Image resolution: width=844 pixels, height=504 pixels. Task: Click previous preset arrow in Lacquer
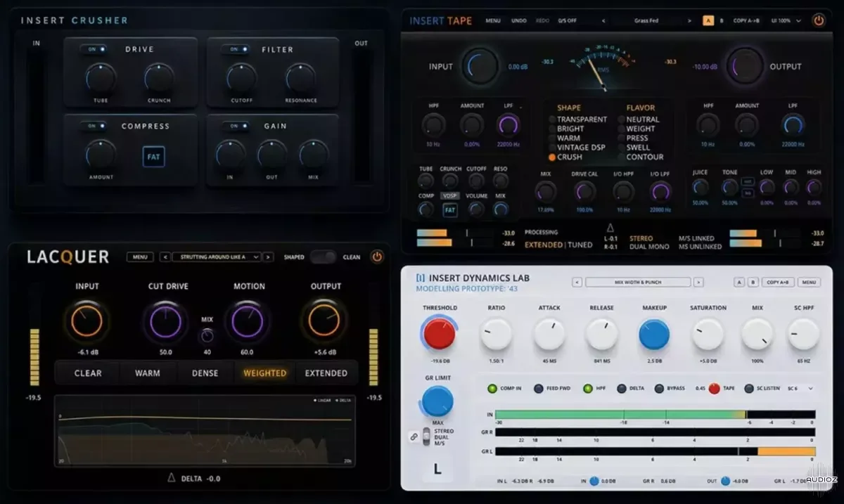pyautogui.click(x=165, y=257)
